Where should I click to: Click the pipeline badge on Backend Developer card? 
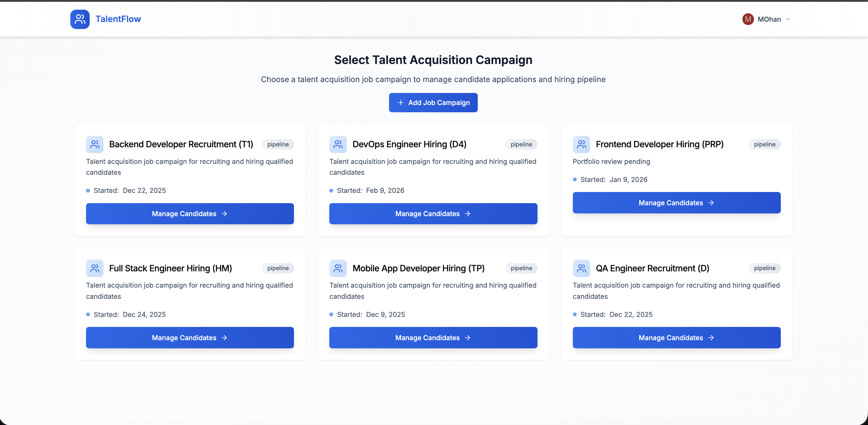pyautogui.click(x=278, y=144)
